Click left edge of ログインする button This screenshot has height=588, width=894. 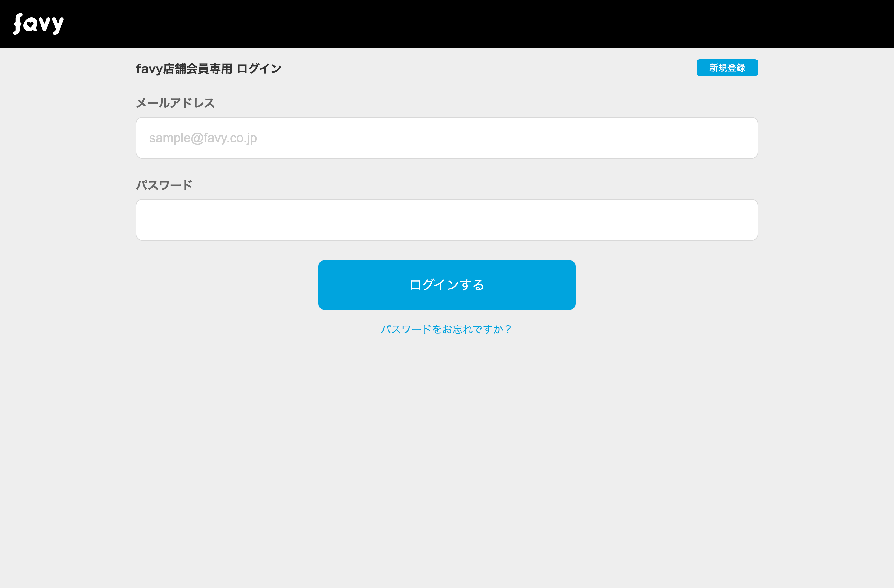point(327,285)
